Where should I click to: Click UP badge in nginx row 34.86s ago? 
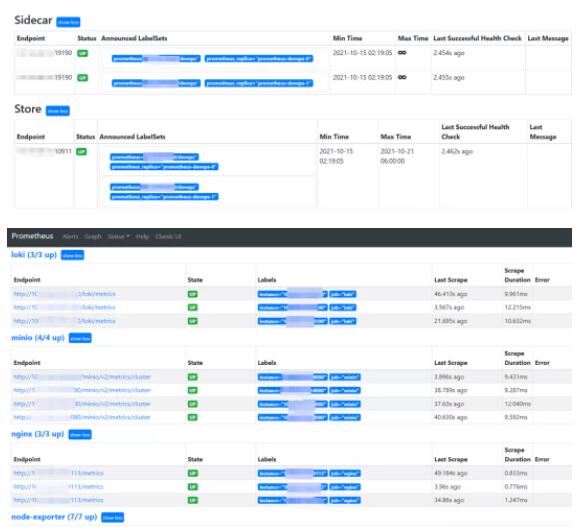click(192, 500)
